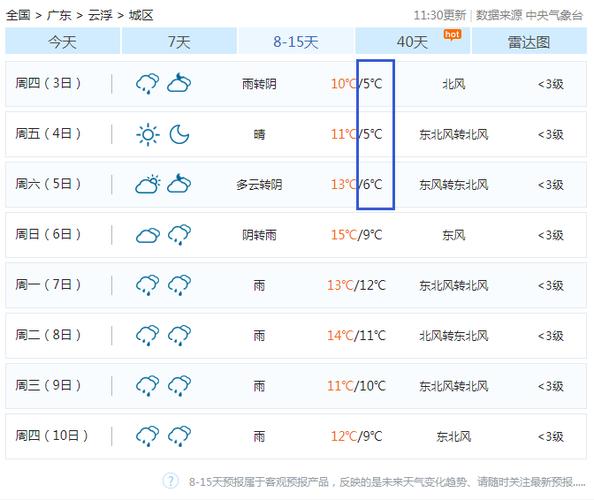Image resolution: width=594 pixels, height=500 pixels.
Task: Click the orange hot badge on 40天
Action: (453, 35)
